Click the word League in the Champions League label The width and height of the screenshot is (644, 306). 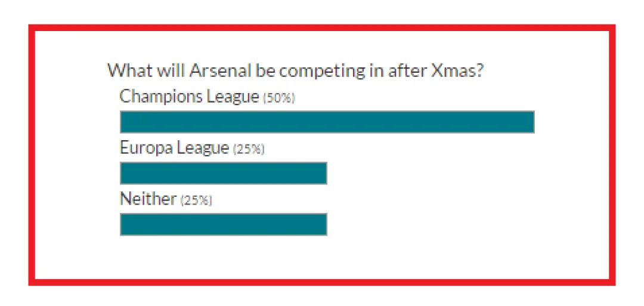tap(233, 98)
